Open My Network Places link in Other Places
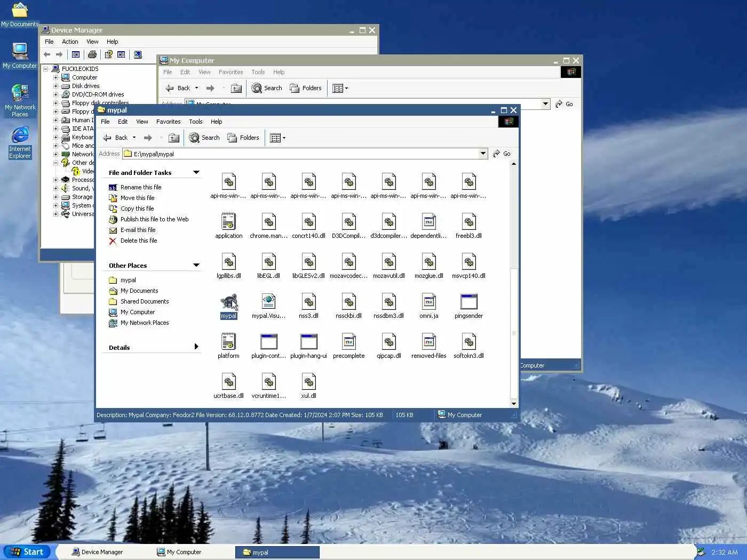This screenshot has height=560, width=747. click(145, 323)
